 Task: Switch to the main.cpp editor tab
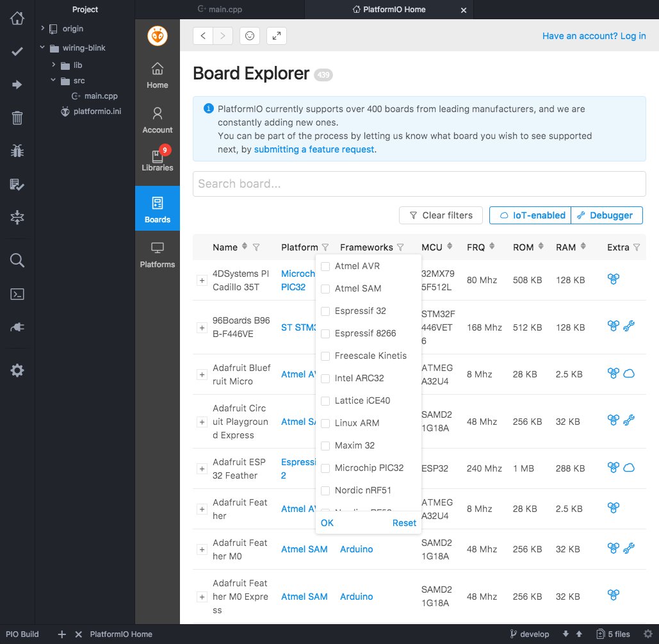point(220,9)
